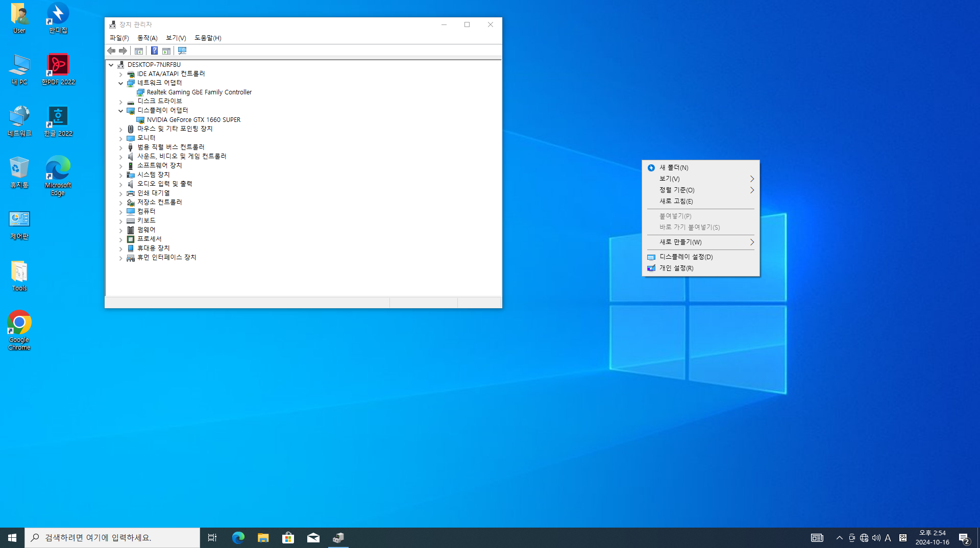Select the 내 PC desktop icon
Image resolution: width=980 pixels, height=548 pixels.
(19, 69)
